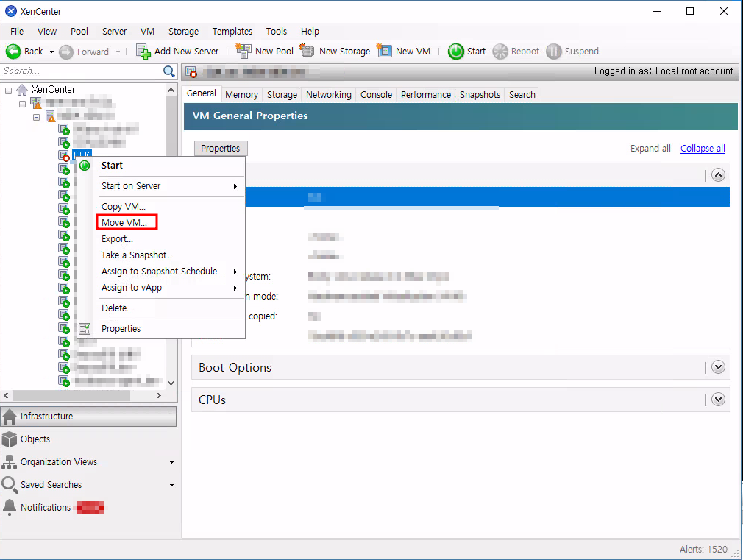The height and width of the screenshot is (560, 743).
Task: Click the Add New Server icon
Action: (143, 52)
